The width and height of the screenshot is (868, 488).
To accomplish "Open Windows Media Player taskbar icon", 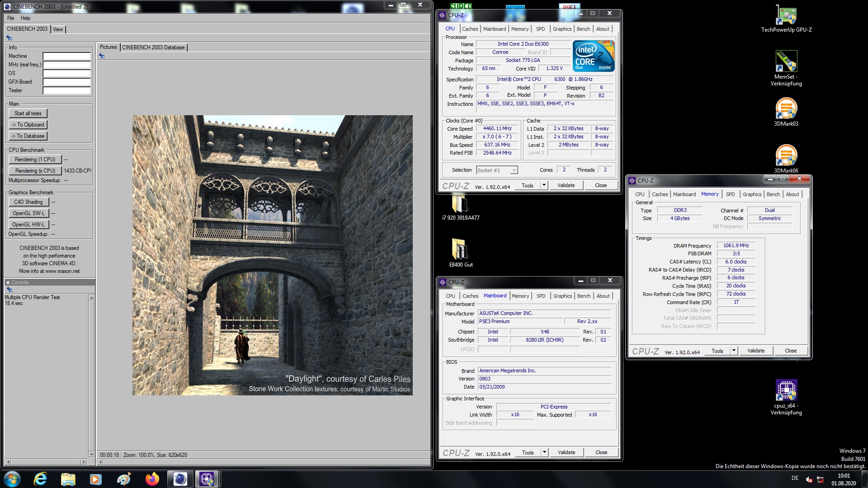I will pyautogui.click(x=96, y=479).
